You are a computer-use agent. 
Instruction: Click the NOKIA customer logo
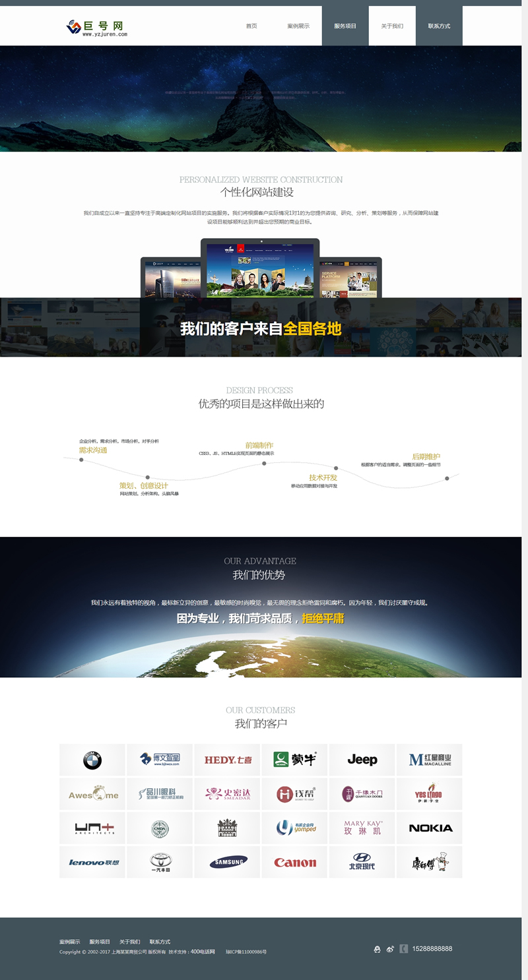click(430, 828)
